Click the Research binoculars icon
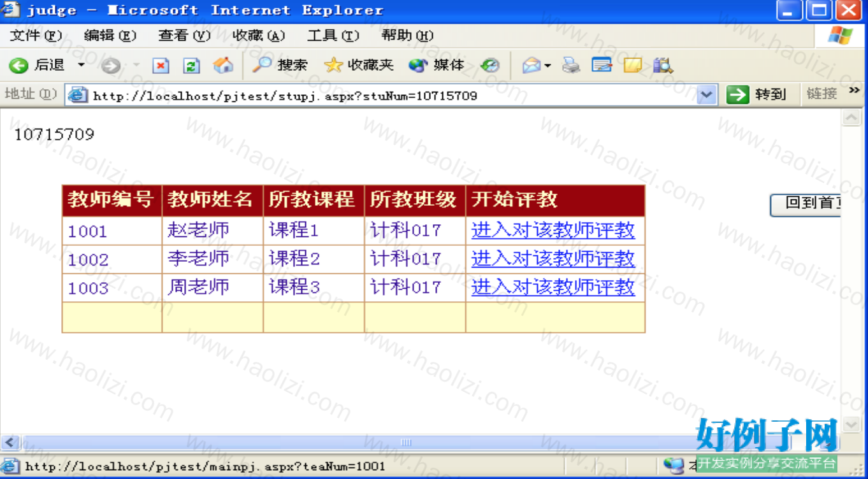This screenshot has height=479, width=868. 663,65
